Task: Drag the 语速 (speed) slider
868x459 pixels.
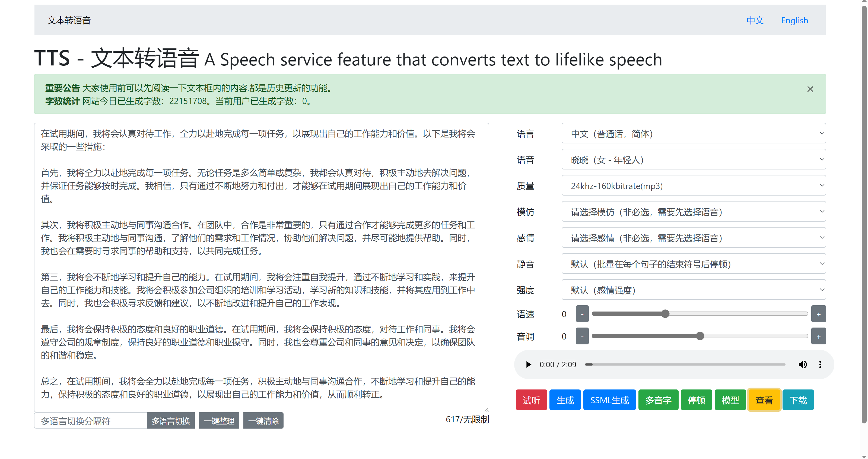Action: click(666, 314)
